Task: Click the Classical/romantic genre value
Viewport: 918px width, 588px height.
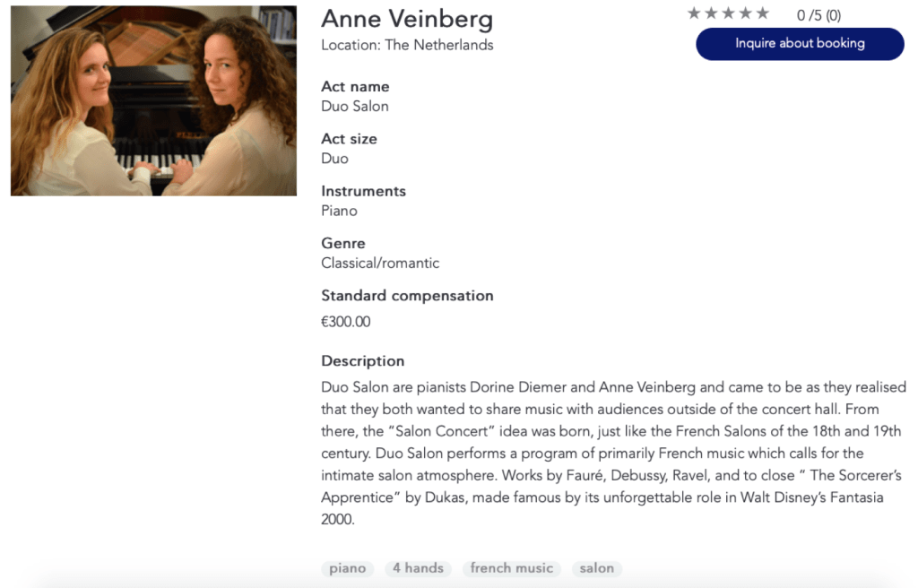Action: point(380,264)
